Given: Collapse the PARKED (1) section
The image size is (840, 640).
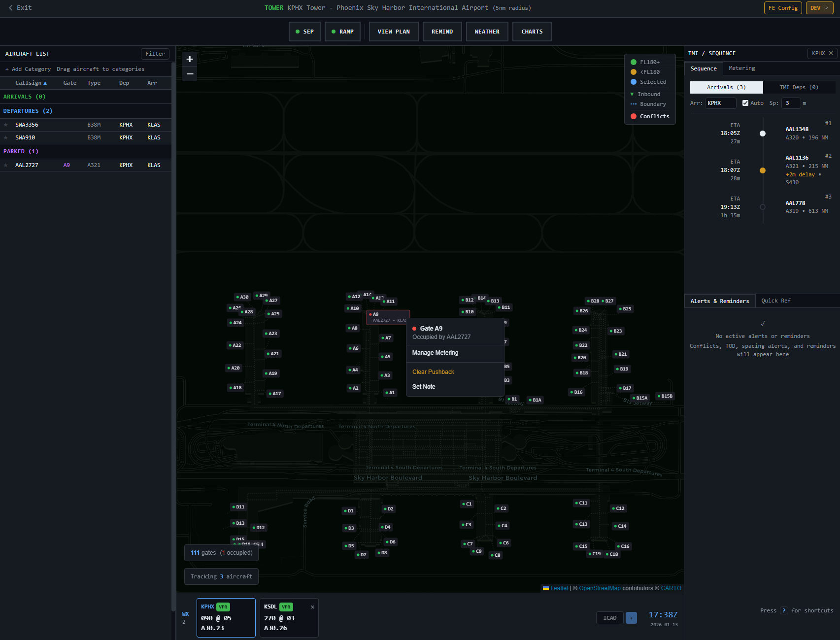Looking at the screenshot, I should coord(21,151).
